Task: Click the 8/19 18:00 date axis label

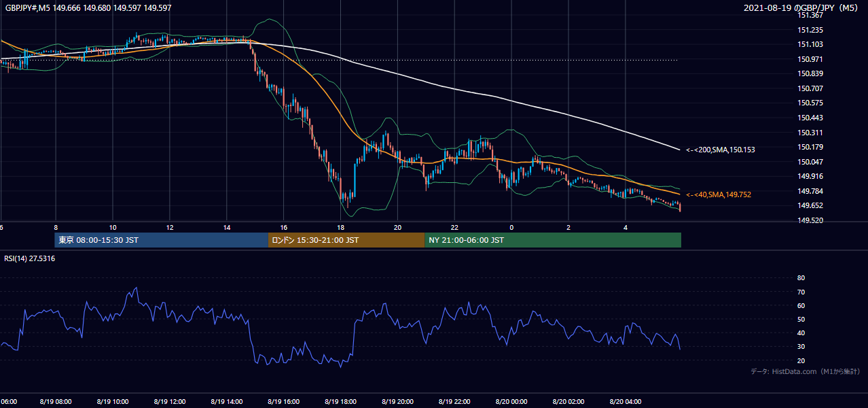Action: pos(340,402)
